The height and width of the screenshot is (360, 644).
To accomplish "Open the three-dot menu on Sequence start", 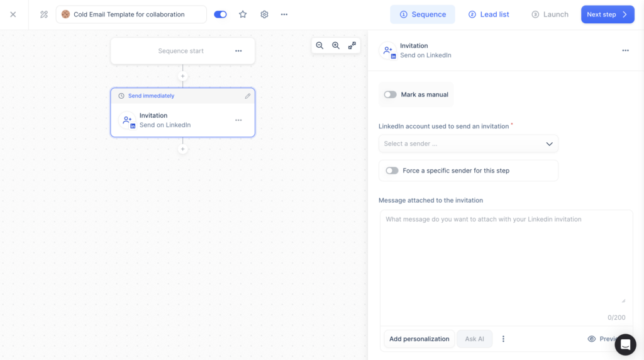I will click(x=238, y=51).
